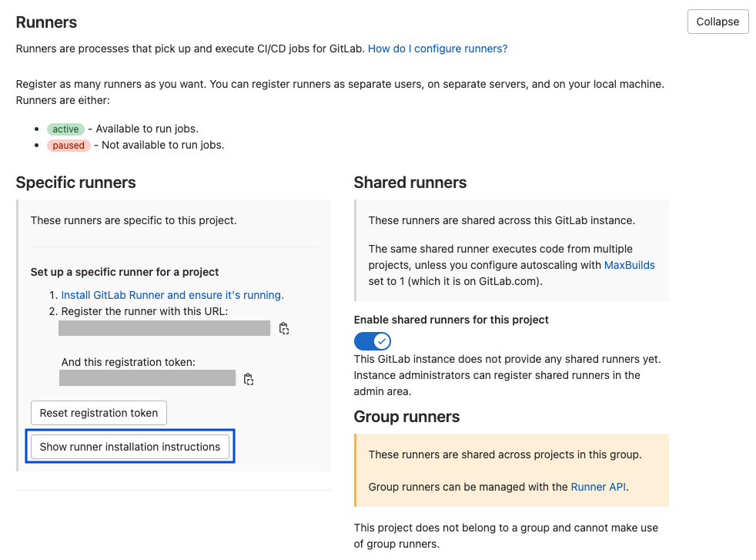Click These runners are shared across this GitLab instance
Screen dimensions: 756x560
pyautogui.click(x=502, y=220)
